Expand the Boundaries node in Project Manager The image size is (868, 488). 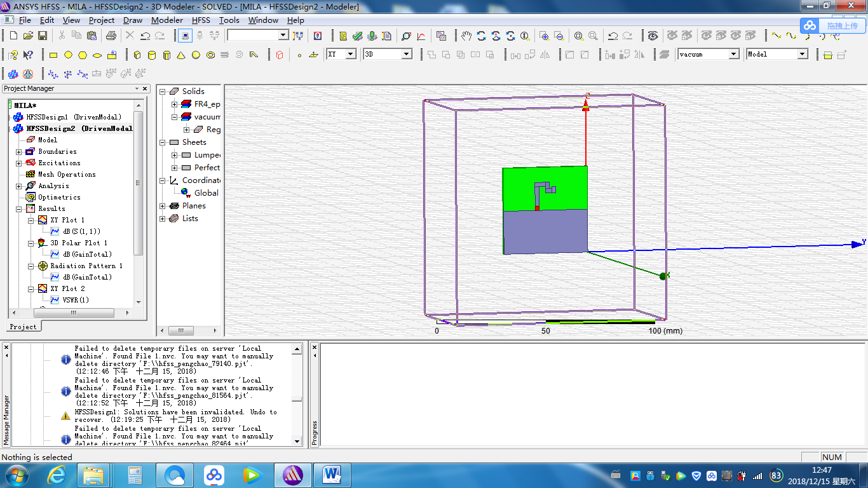pos(19,152)
